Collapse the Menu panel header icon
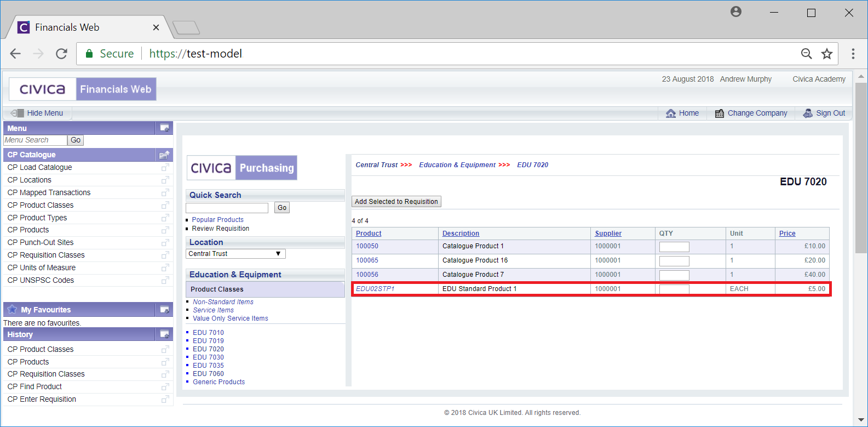The height and width of the screenshot is (427, 868). 164,128
